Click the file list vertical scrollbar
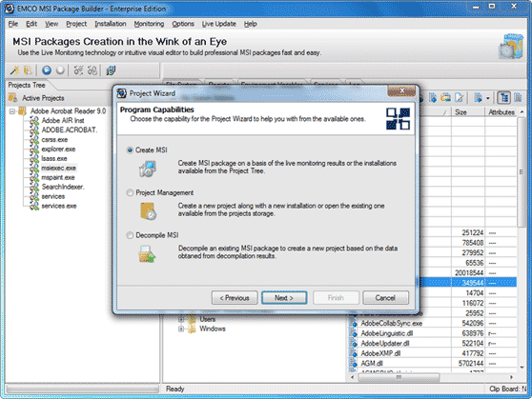532x399 pixels. [x=522, y=172]
